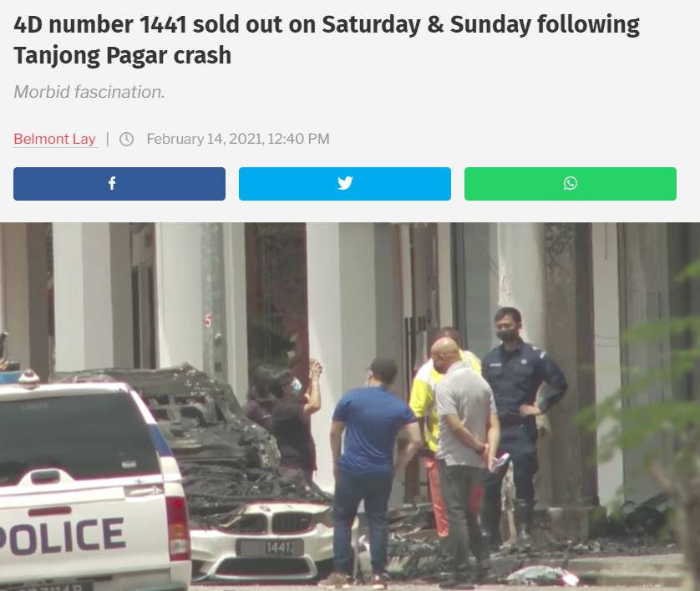Click the vertical separator after the author name
The image size is (700, 591).
pos(108,139)
